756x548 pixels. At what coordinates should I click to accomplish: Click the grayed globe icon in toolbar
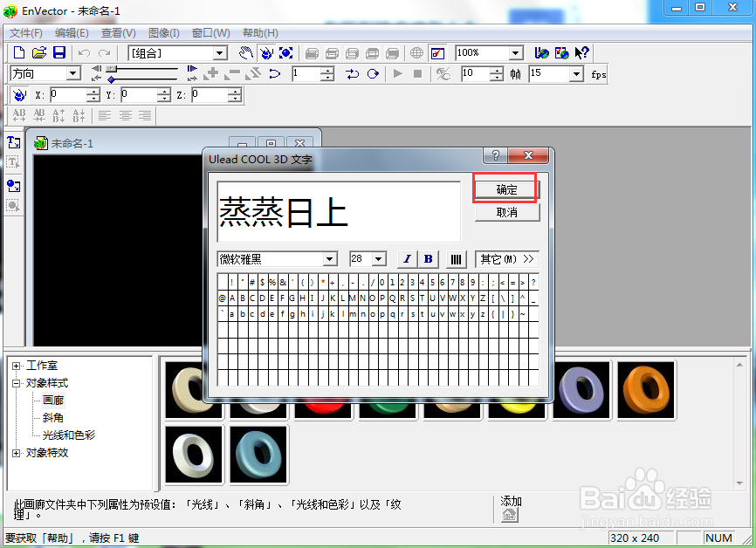tap(416, 53)
